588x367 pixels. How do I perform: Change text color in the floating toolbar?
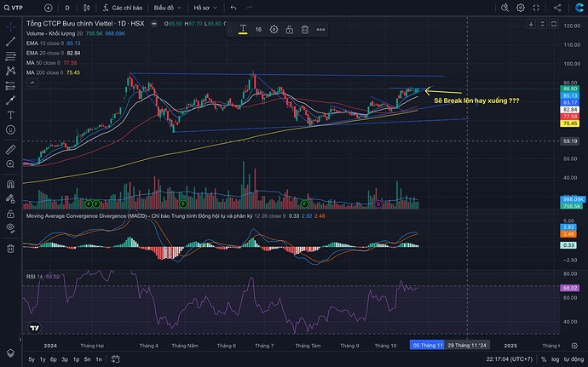tap(243, 29)
